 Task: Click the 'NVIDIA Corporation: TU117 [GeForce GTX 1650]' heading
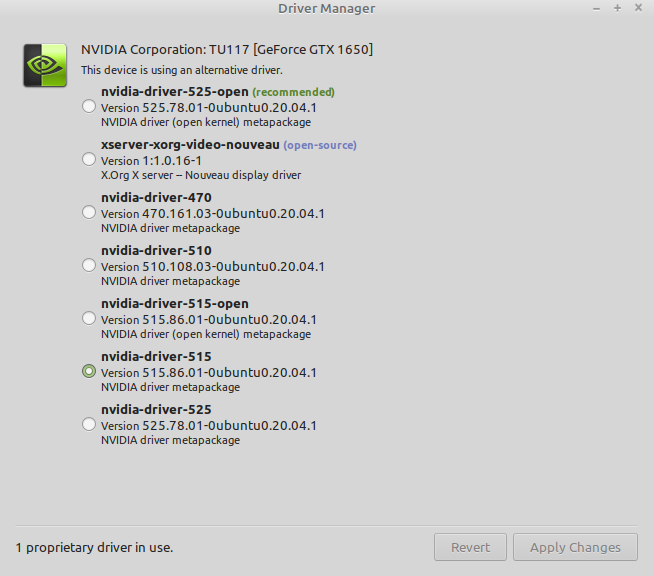[x=227, y=50]
